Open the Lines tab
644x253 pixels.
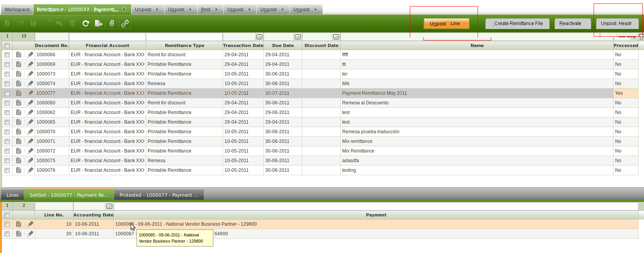click(12, 195)
